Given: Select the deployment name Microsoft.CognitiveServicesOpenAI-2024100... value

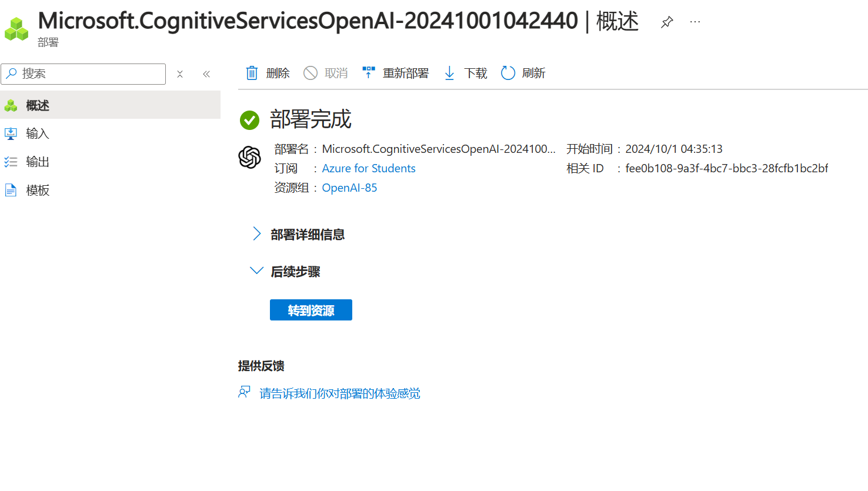Looking at the screenshot, I should click(x=439, y=149).
